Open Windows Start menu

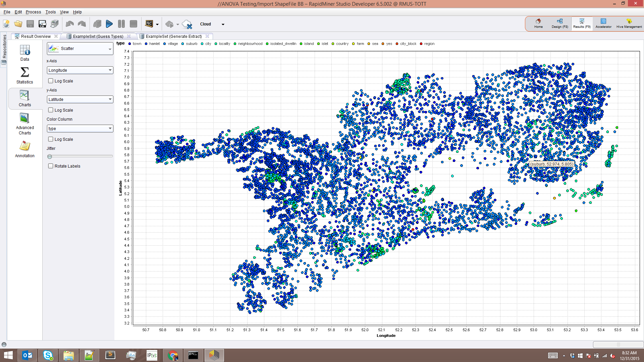click(x=8, y=355)
